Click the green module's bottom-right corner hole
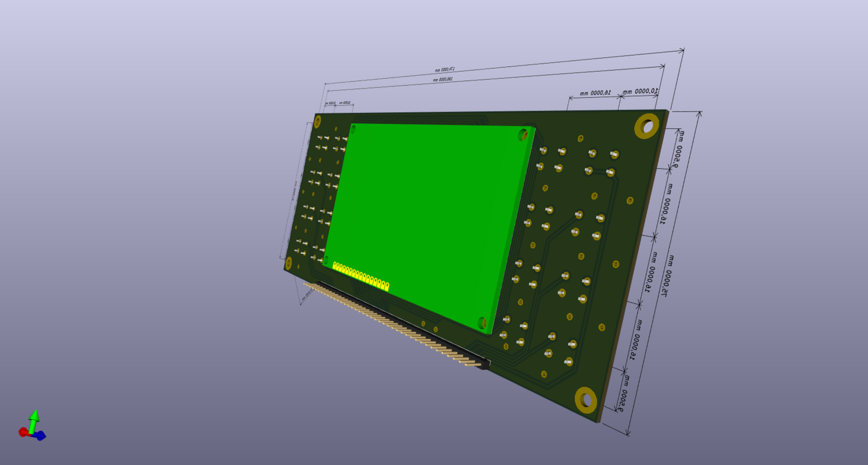 481,323
